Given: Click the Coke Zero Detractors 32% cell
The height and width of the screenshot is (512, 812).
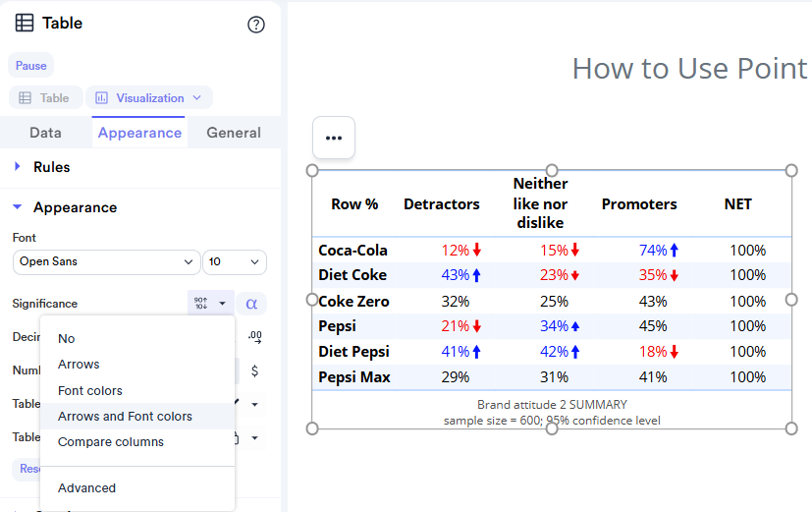Looking at the screenshot, I should (456, 301).
